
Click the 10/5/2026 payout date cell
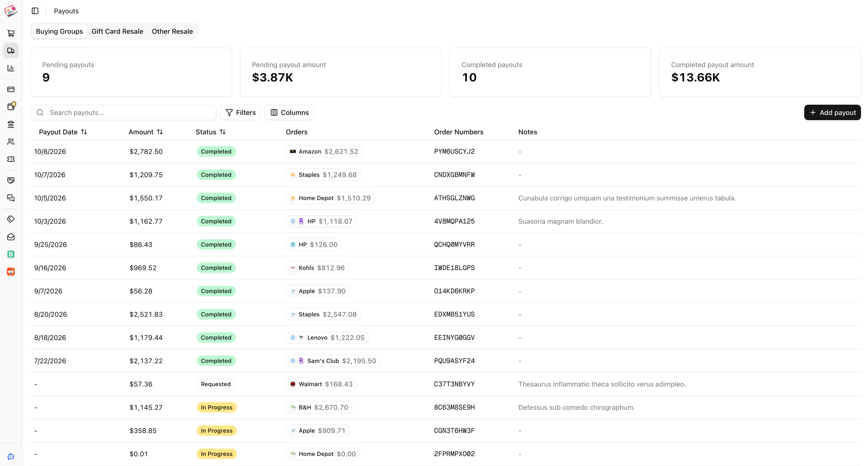click(50, 198)
